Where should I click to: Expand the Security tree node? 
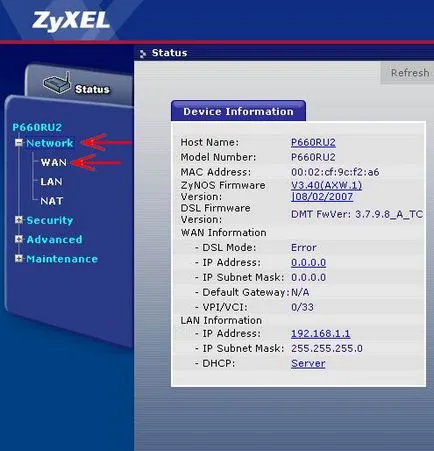[x=19, y=220]
